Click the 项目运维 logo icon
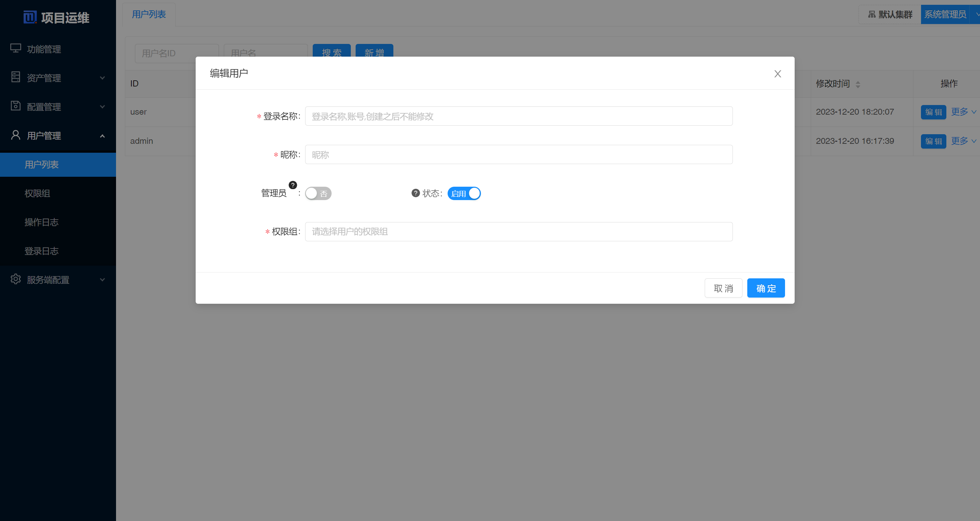Image resolution: width=980 pixels, height=521 pixels. [31, 17]
